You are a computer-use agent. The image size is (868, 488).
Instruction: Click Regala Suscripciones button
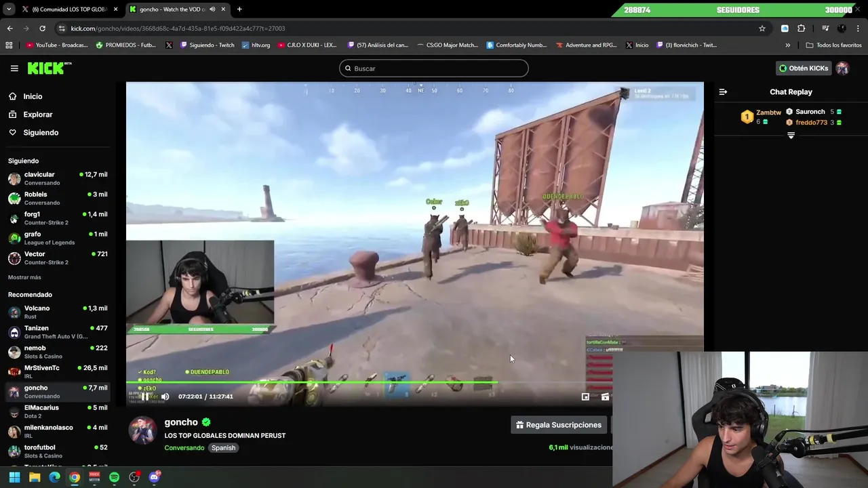click(x=558, y=425)
